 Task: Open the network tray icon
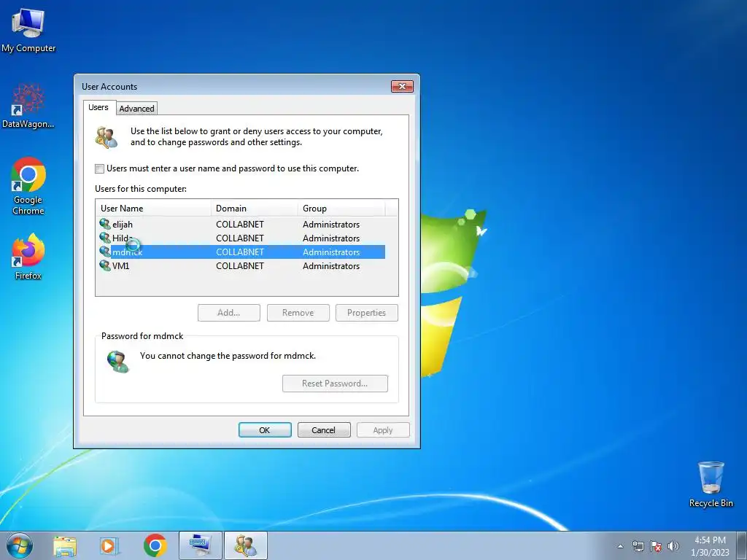pyautogui.click(x=638, y=546)
